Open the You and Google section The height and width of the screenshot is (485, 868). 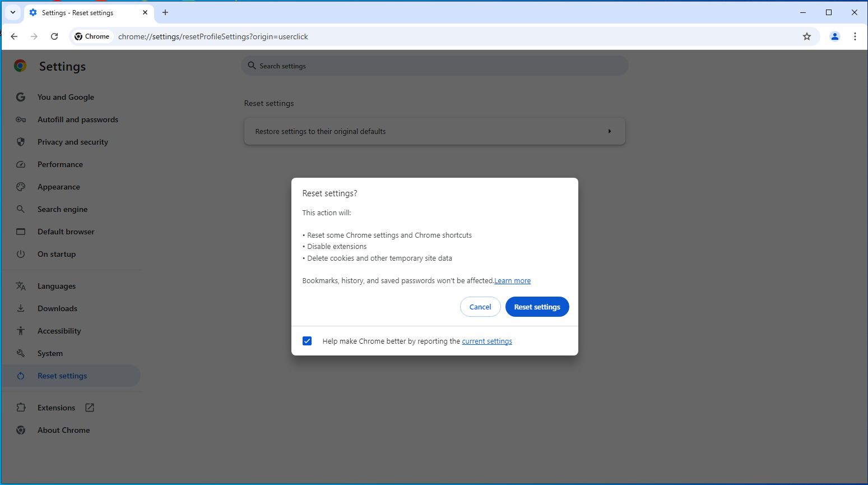pyautogui.click(x=66, y=97)
